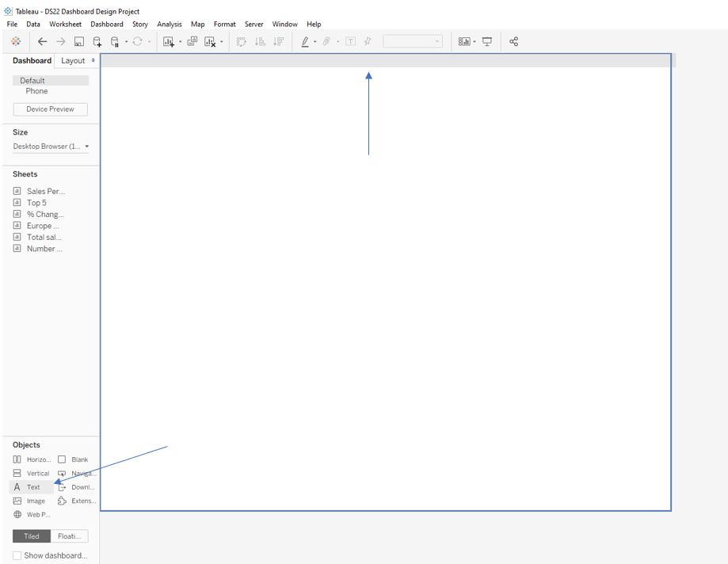Image resolution: width=728 pixels, height=564 pixels.
Task: Open the Highlight dropdown arrow
Action: click(315, 42)
